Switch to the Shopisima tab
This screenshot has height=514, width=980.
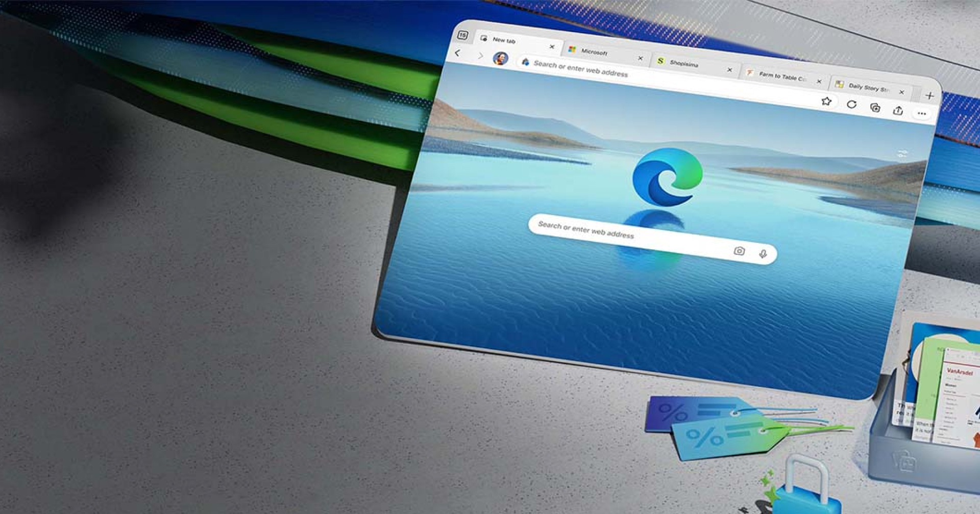click(x=695, y=65)
